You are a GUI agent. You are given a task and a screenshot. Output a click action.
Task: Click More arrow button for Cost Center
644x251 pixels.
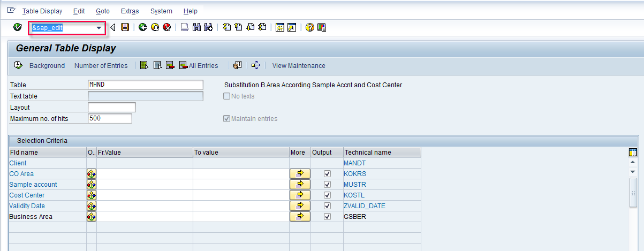[300, 195]
